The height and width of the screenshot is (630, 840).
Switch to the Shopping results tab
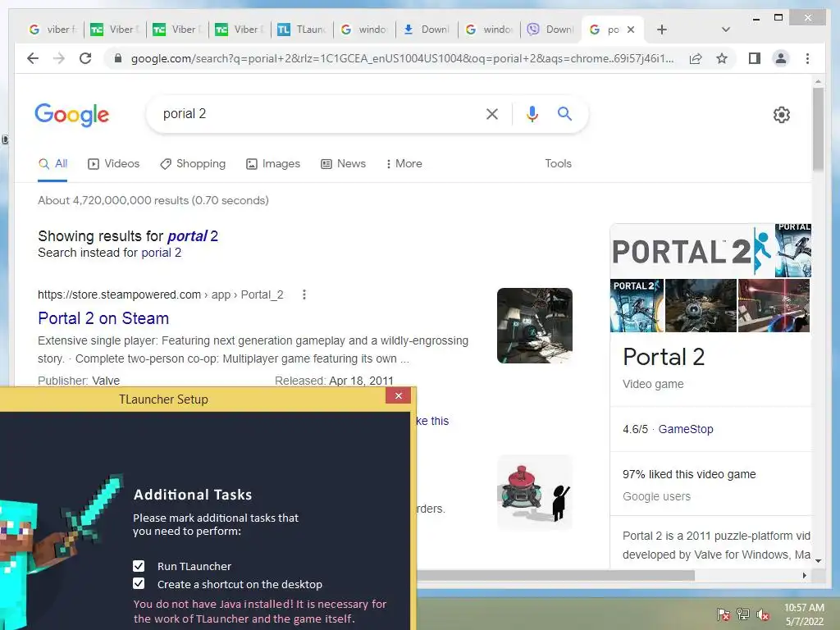click(193, 164)
